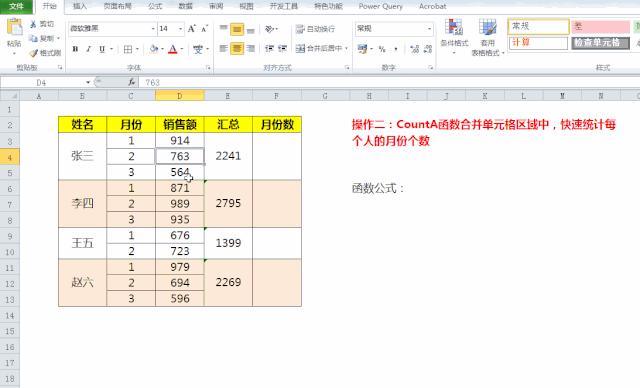Toggle Wrap Text (自动换行)
The image size is (640, 388).
316,29
